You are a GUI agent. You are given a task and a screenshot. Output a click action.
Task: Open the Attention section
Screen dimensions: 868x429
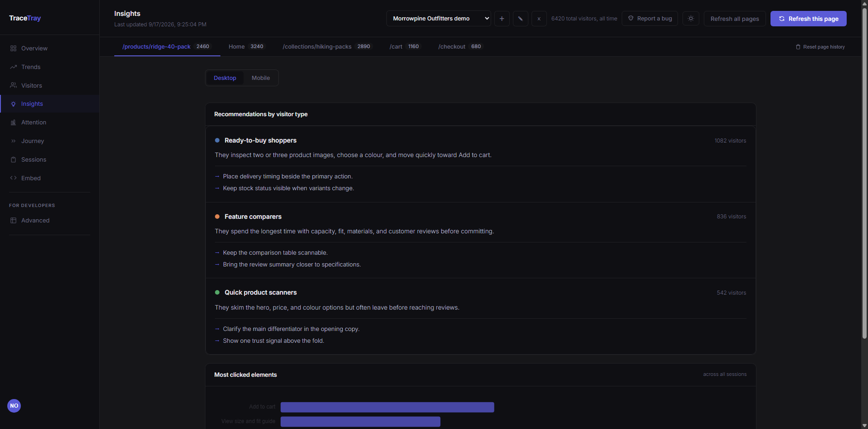(x=49, y=122)
